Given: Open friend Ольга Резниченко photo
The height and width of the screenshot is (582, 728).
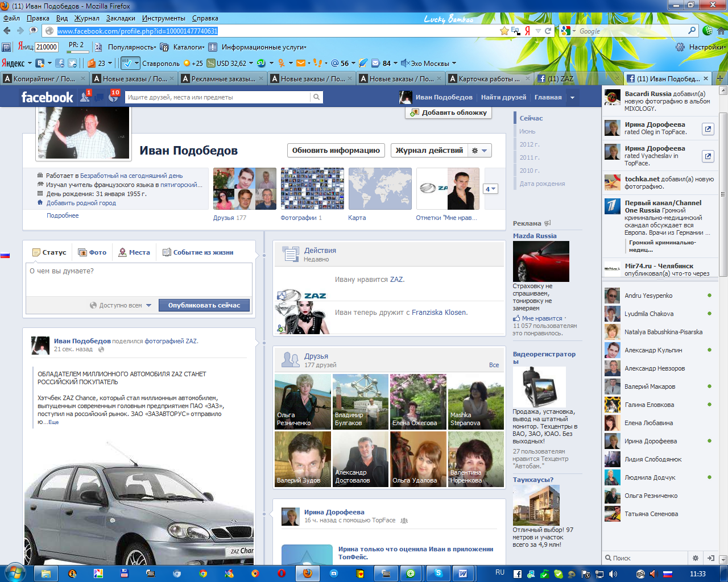Looking at the screenshot, I should click(x=303, y=401).
